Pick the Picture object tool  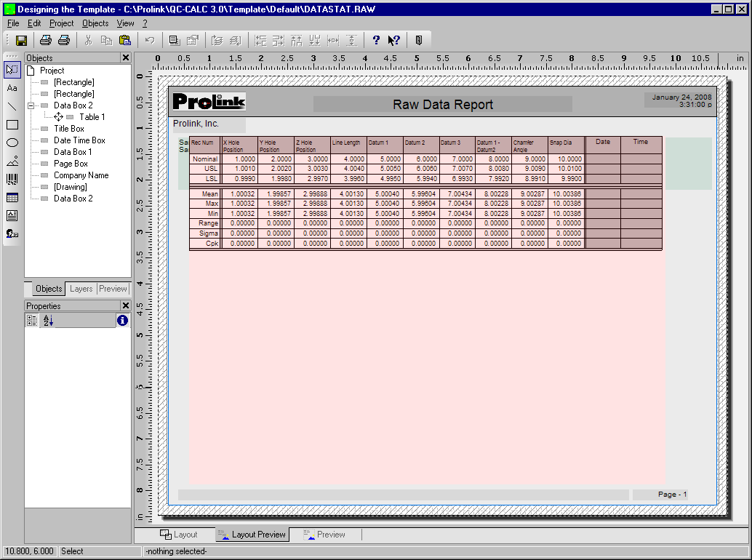(12, 161)
